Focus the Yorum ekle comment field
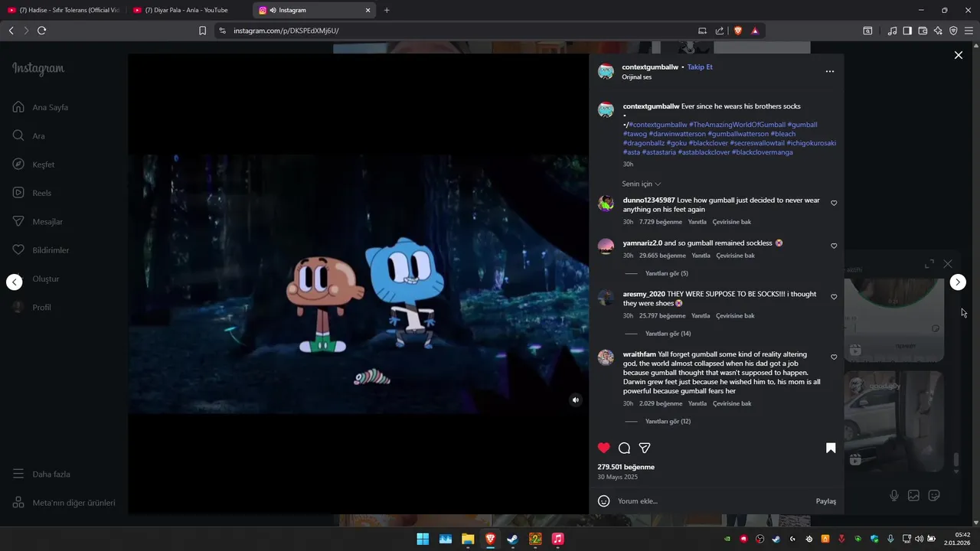 point(712,501)
